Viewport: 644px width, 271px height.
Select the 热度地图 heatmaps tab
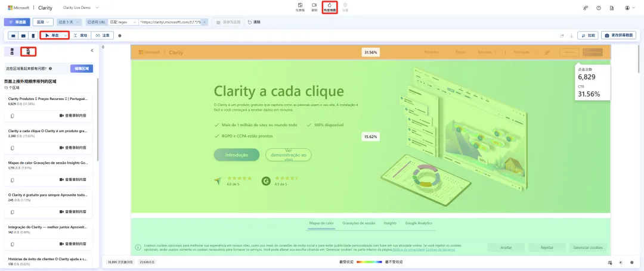pos(329,7)
